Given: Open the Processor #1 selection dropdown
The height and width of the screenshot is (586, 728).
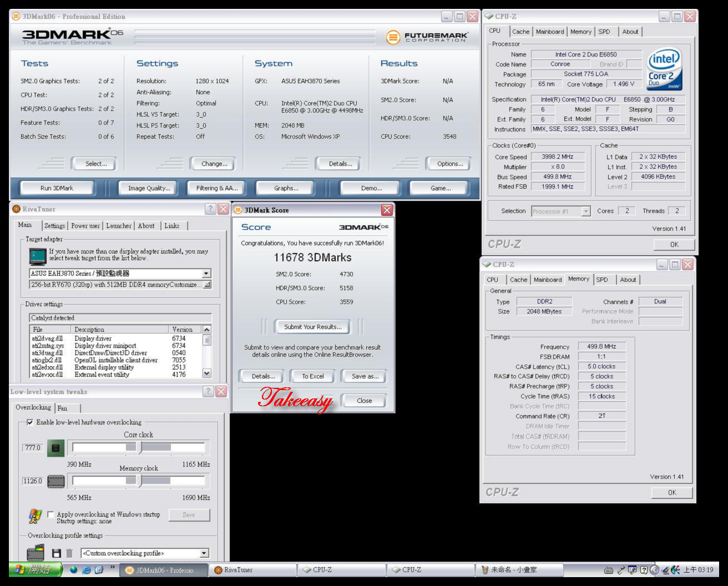Looking at the screenshot, I should (585, 211).
